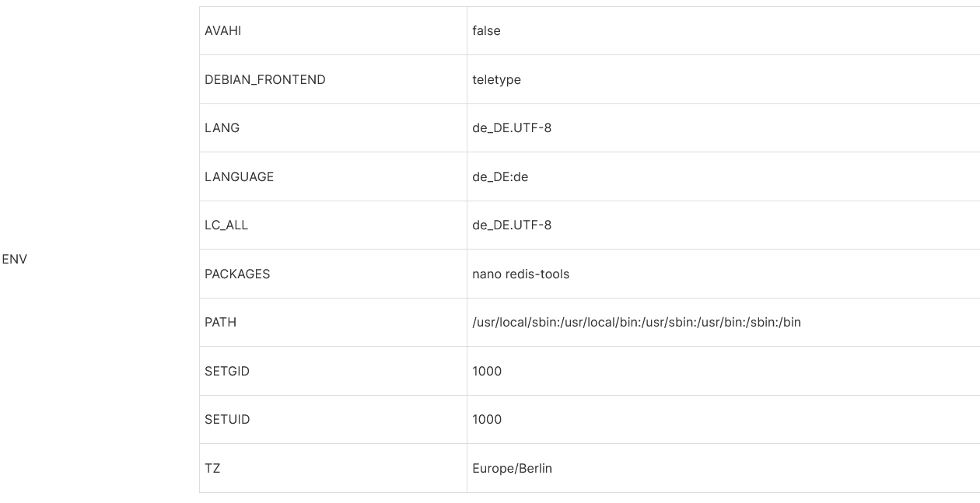The image size is (980, 503).
Task: Click the LANG value de_DE.UTF-8
Action: click(512, 128)
